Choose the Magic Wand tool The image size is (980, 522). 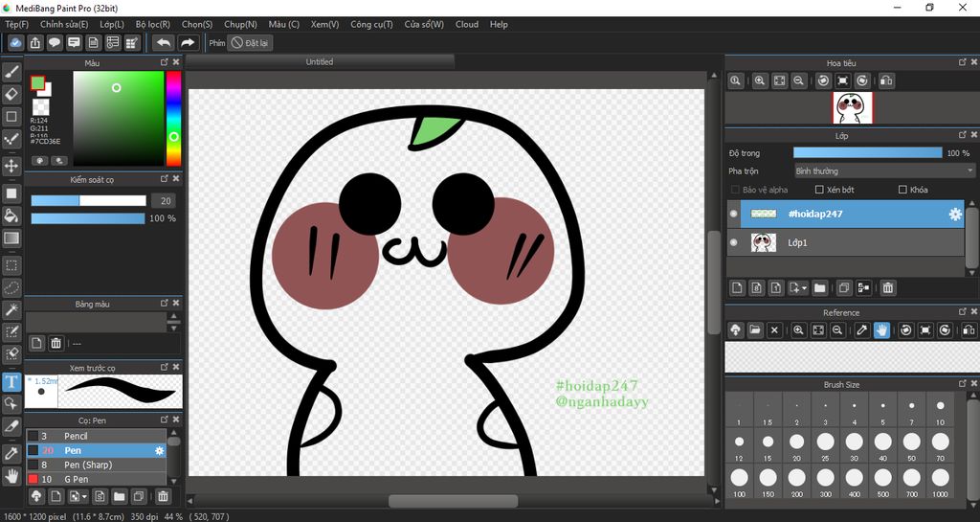click(x=11, y=309)
